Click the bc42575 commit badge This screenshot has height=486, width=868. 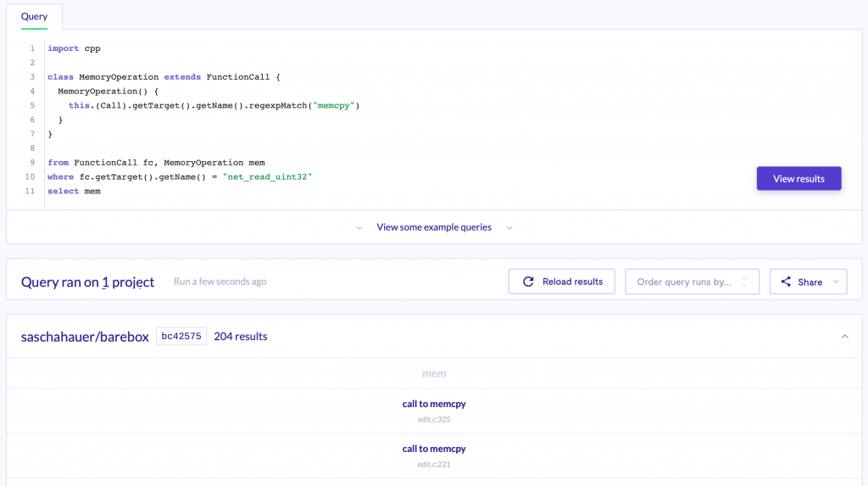pos(181,337)
